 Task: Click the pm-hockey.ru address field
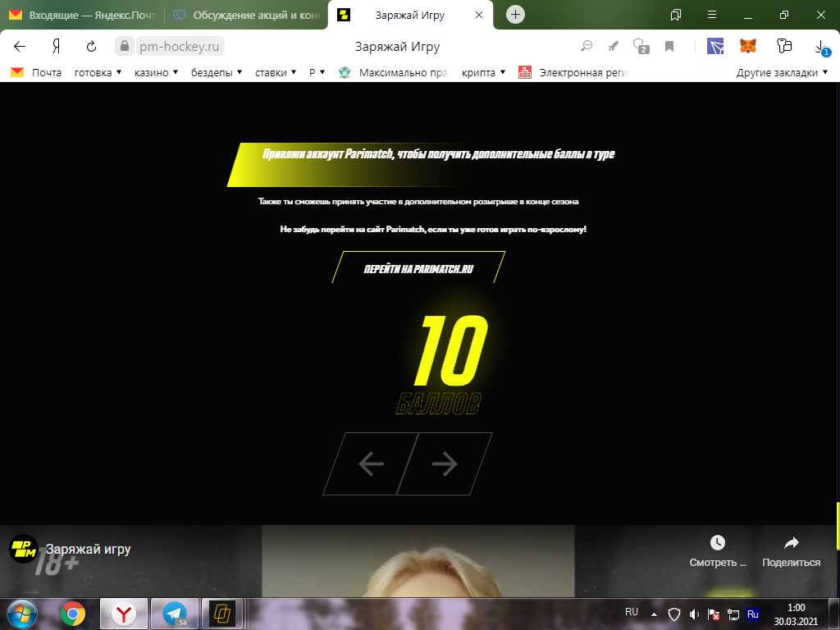[180, 47]
